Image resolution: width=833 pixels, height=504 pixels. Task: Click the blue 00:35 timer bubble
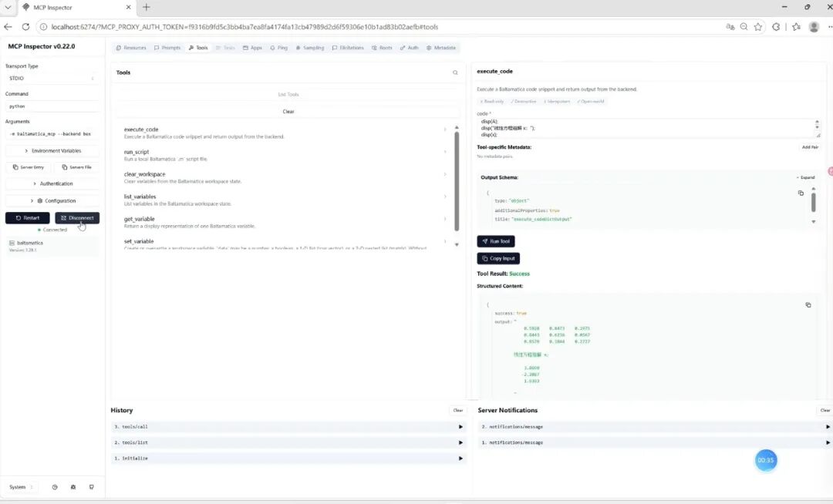766,460
